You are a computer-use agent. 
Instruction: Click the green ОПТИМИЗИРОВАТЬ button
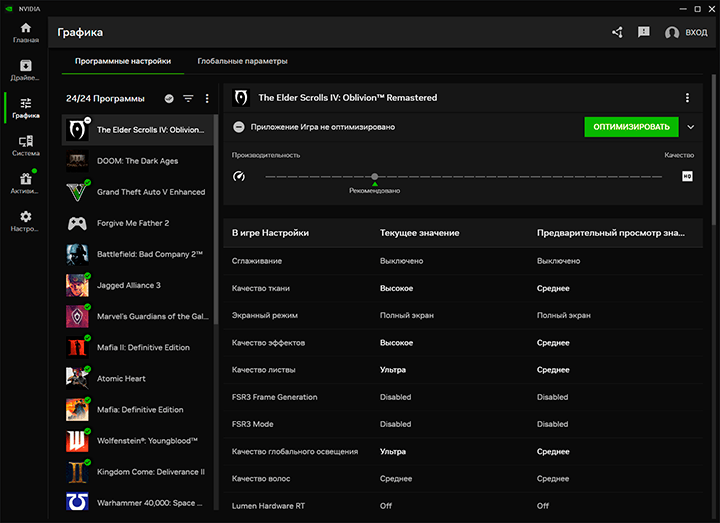631,127
